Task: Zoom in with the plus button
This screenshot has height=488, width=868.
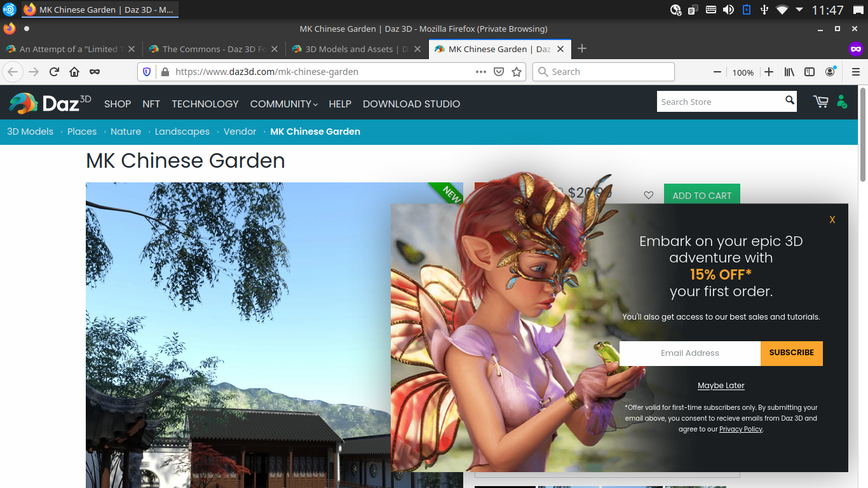Action: 769,72
